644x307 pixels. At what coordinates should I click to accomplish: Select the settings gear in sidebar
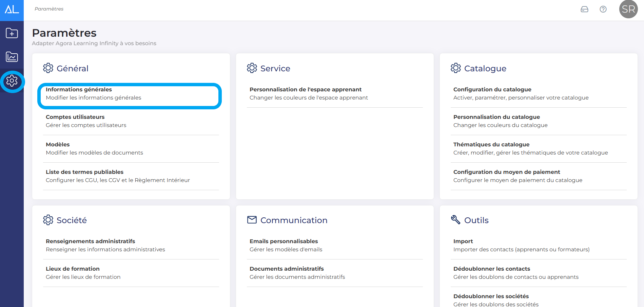(x=12, y=81)
